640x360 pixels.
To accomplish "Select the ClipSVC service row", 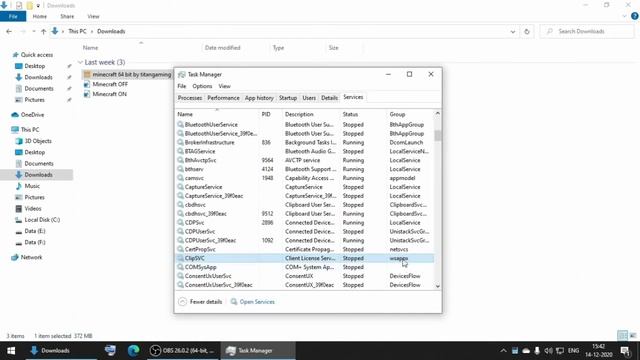I will (x=304, y=258).
